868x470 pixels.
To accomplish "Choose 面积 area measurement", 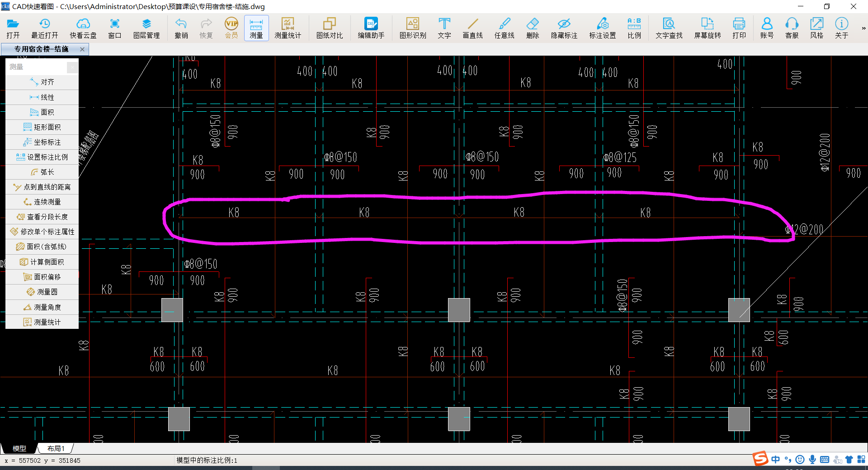I will tap(42, 112).
